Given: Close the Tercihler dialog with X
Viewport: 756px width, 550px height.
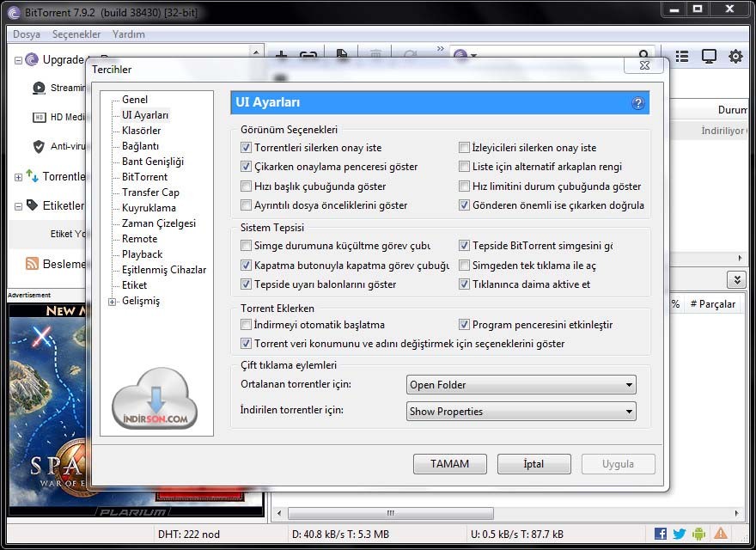Looking at the screenshot, I should tap(644, 65).
